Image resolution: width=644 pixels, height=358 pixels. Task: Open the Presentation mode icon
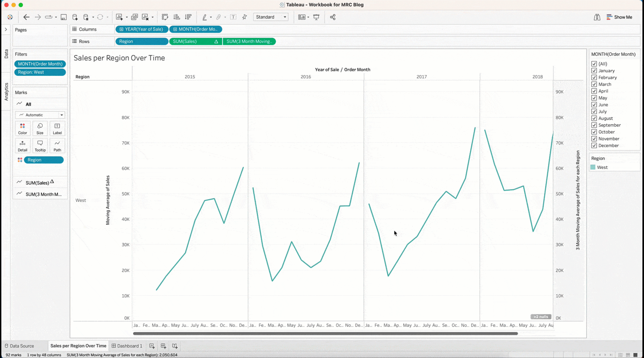[316, 17]
